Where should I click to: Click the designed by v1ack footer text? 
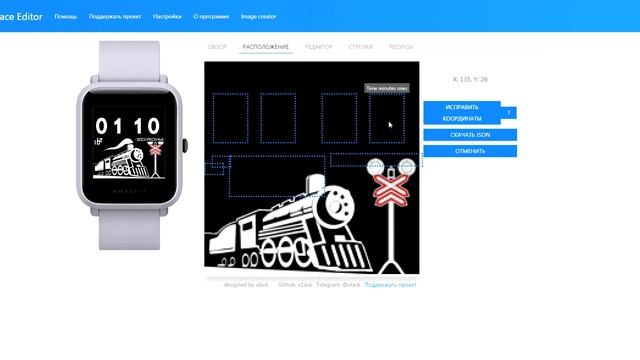pos(246,285)
